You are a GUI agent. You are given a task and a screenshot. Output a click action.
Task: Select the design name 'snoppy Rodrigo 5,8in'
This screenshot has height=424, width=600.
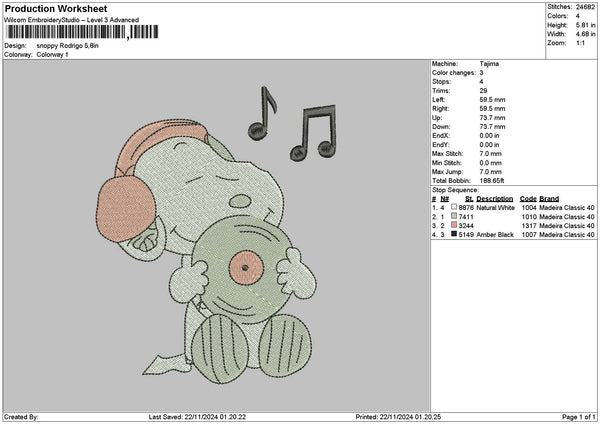pyautogui.click(x=68, y=46)
